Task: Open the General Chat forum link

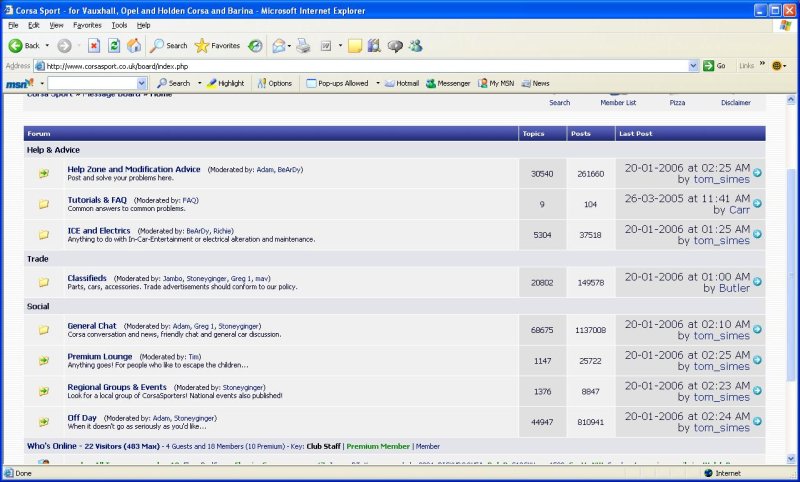Action: [x=92, y=326]
